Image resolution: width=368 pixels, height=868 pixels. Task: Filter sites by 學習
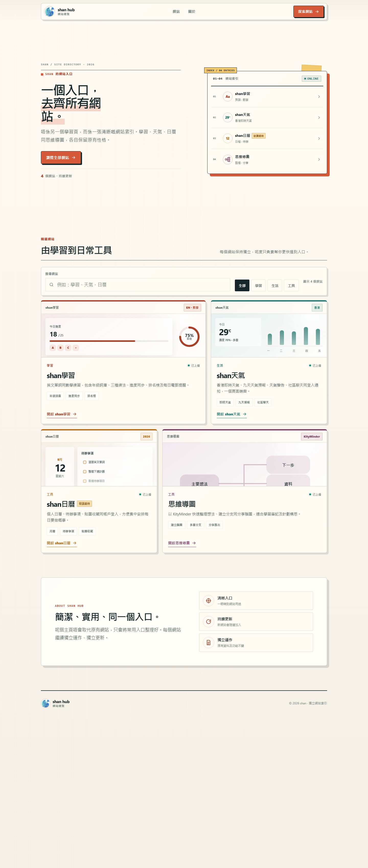[258, 285]
